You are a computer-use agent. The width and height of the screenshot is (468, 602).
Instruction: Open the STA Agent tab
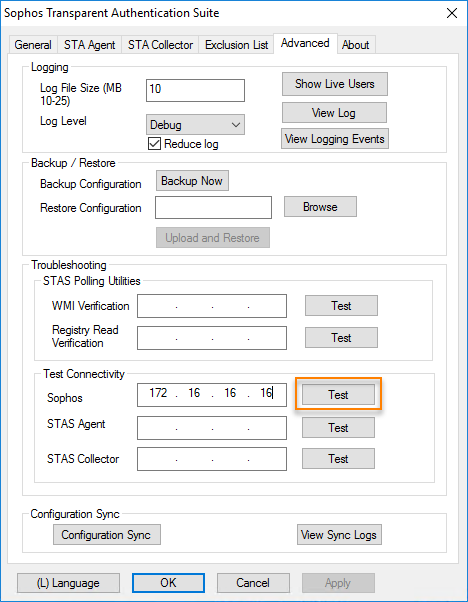click(89, 45)
